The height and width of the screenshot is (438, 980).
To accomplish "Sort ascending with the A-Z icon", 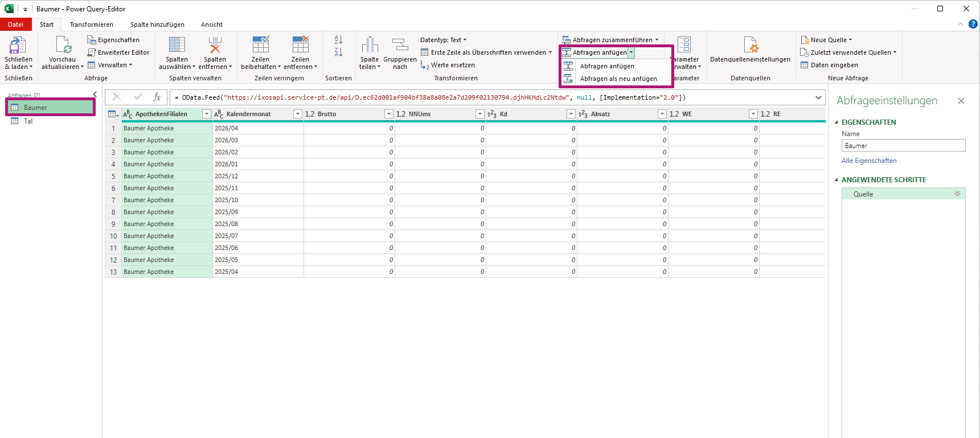I will 338,40.
